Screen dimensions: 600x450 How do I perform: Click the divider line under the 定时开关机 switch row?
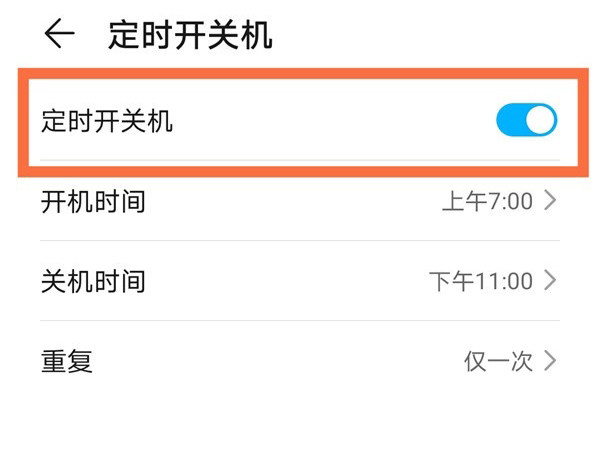(x=300, y=160)
